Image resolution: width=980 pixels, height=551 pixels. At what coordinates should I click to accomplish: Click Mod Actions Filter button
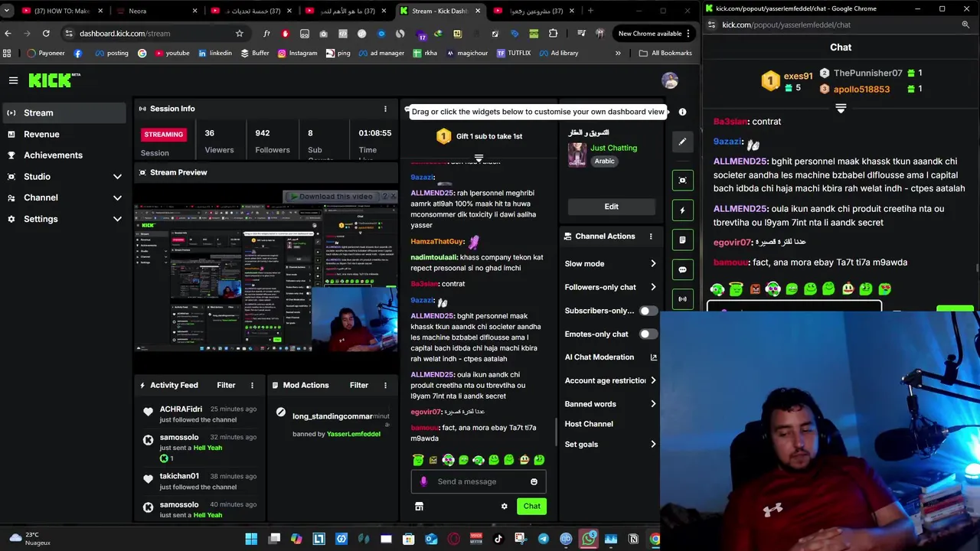(x=359, y=385)
